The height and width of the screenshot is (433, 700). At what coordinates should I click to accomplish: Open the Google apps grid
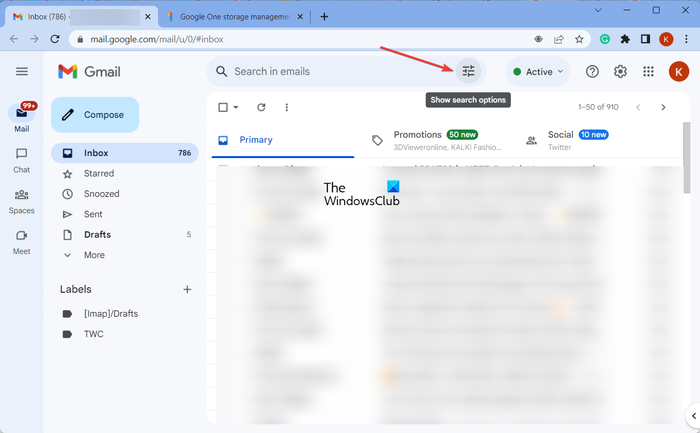[x=648, y=71]
